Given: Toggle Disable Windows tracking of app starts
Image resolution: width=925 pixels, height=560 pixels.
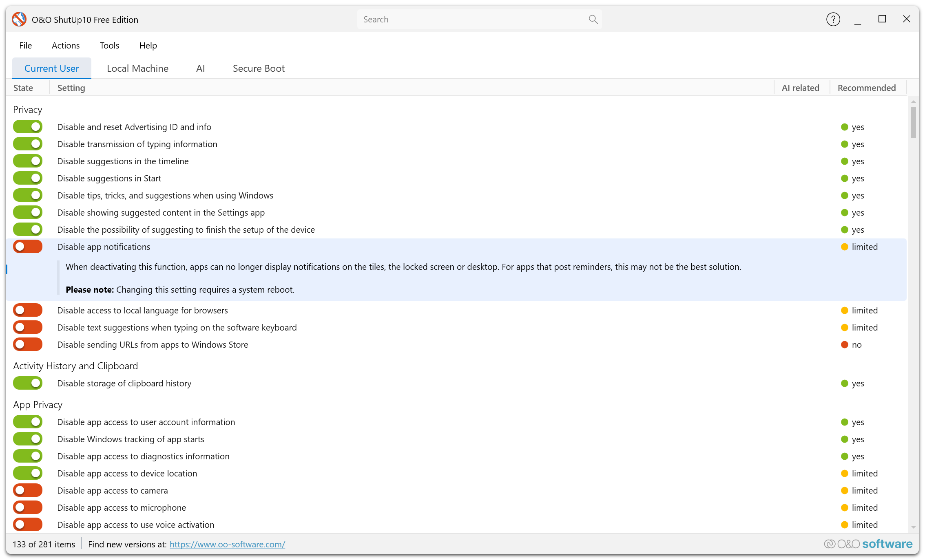Looking at the screenshot, I should 28,439.
